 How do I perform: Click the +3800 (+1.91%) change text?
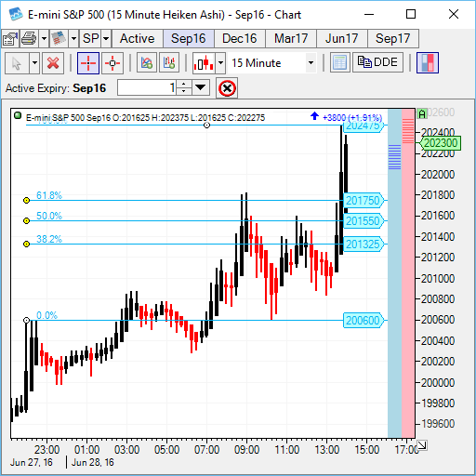(352, 118)
